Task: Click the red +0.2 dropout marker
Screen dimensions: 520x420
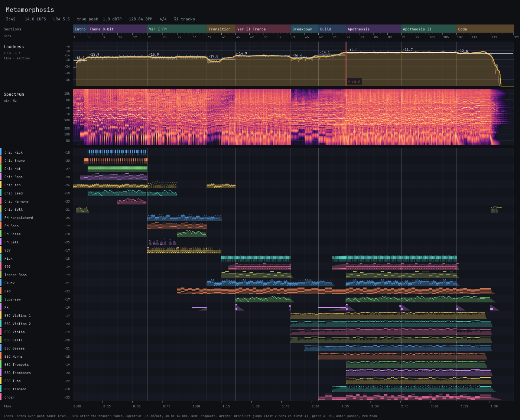Action: tap(354, 82)
